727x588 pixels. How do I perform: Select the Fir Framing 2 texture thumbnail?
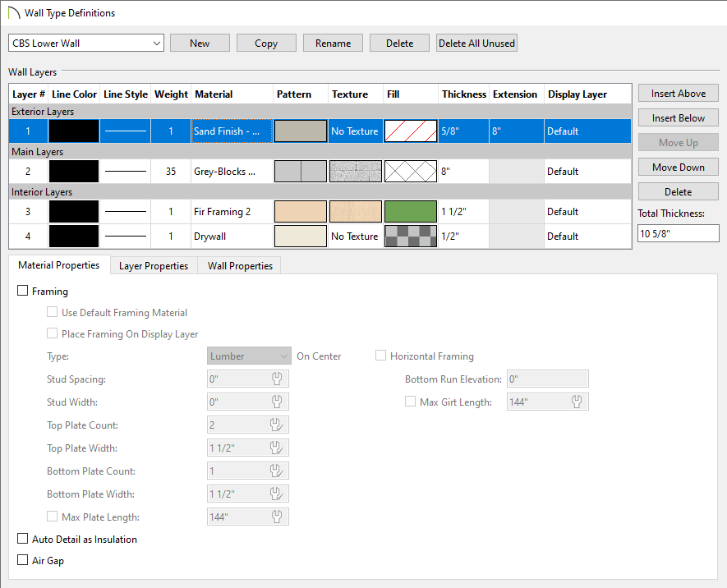coord(356,212)
